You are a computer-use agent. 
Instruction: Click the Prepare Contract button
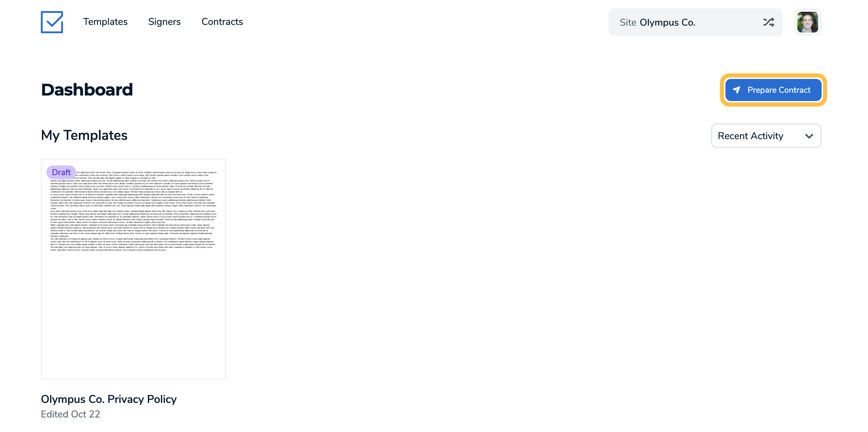[x=773, y=90]
